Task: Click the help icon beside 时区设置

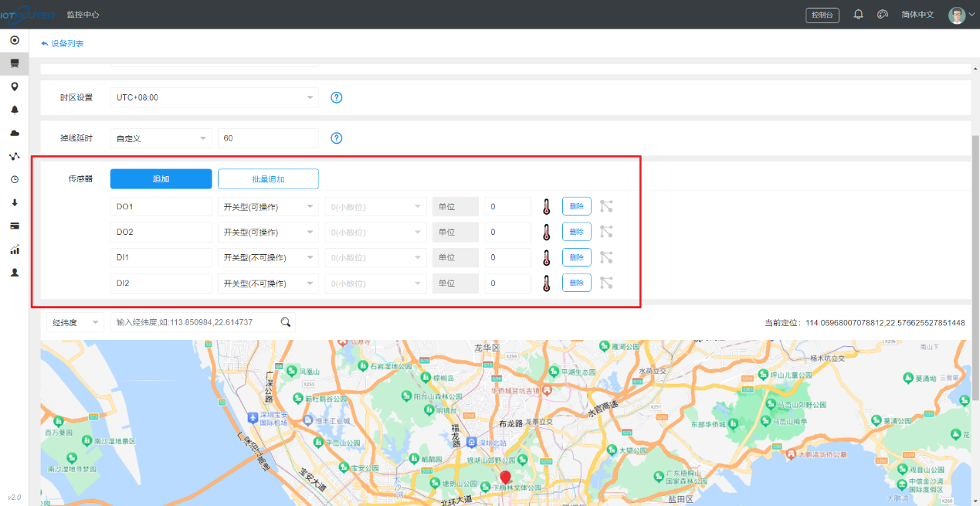Action: 336,97
